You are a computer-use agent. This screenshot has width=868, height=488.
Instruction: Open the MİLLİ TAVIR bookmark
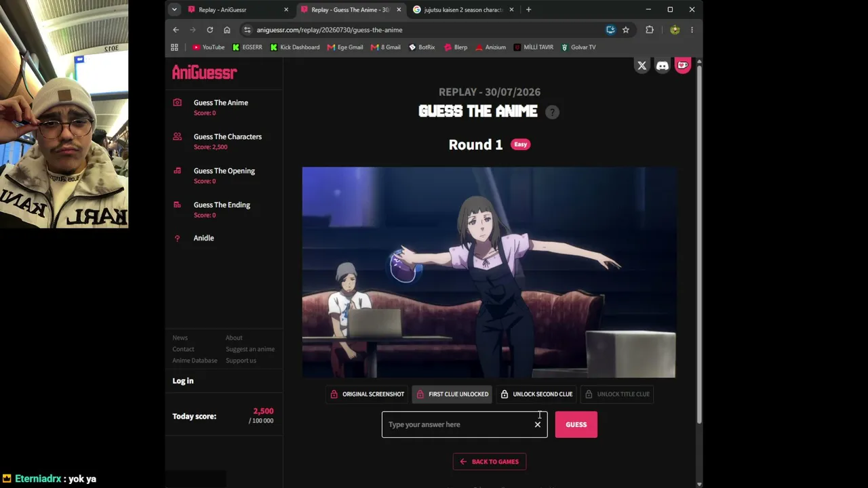[534, 47]
